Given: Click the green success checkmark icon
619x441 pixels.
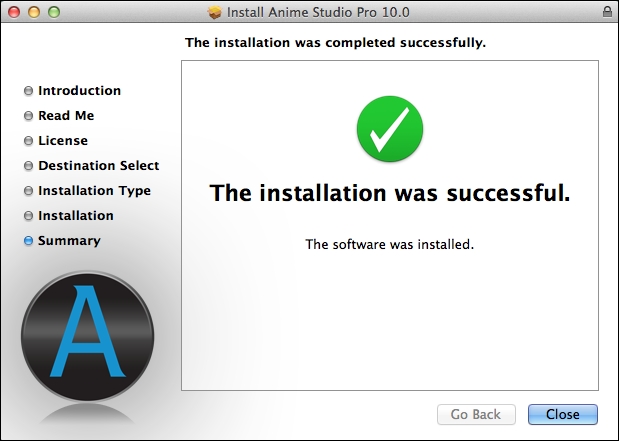Looking at the screenshot, I should 390,129.
